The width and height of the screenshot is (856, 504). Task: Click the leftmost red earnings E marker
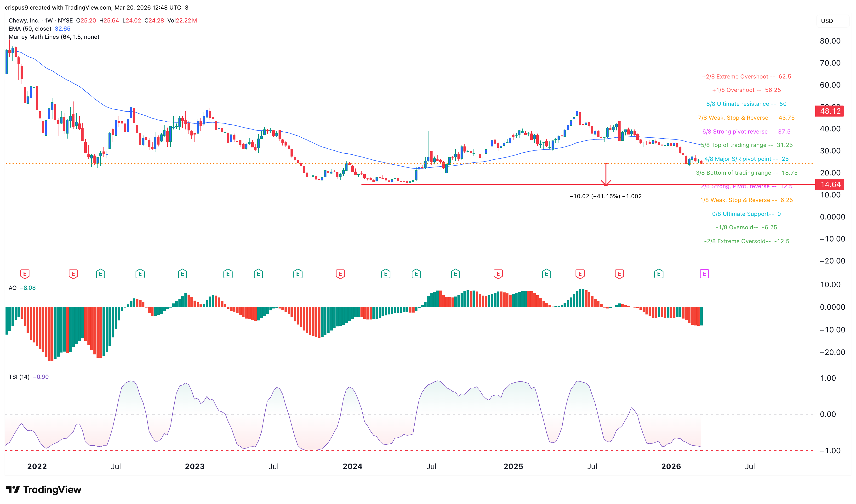pyautogui.click(x=24, y=274)
